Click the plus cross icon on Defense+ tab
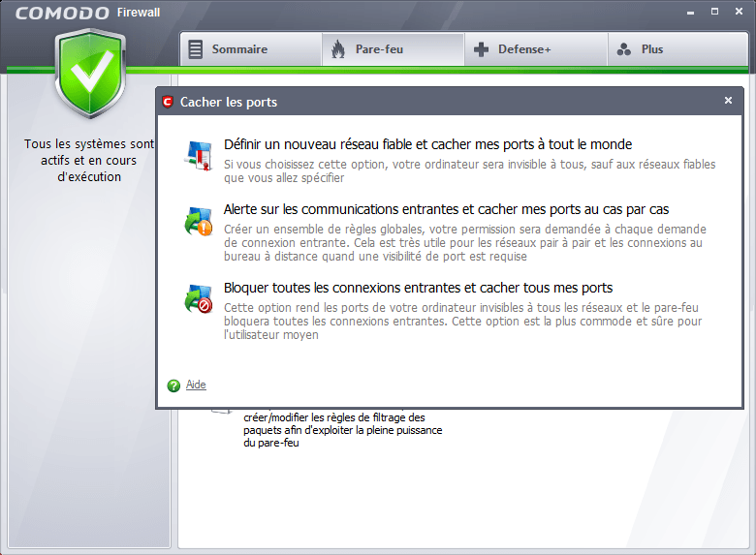This screenshot has width=756, height=555. point(481,49)
